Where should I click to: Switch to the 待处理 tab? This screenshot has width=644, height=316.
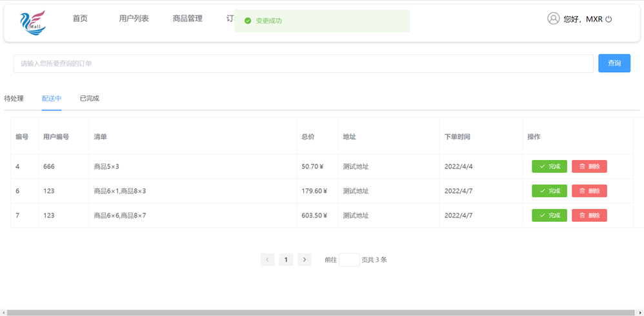tap(14, 99)
